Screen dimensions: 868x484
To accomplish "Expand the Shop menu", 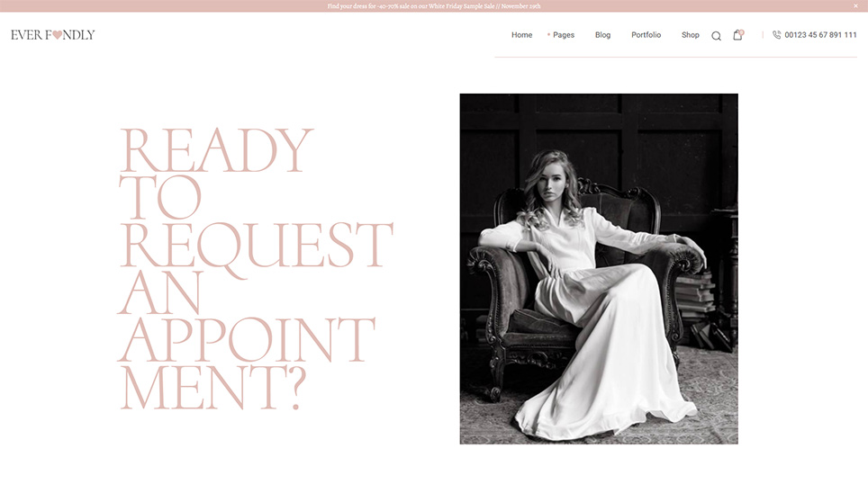I will (x=690, y=35).
